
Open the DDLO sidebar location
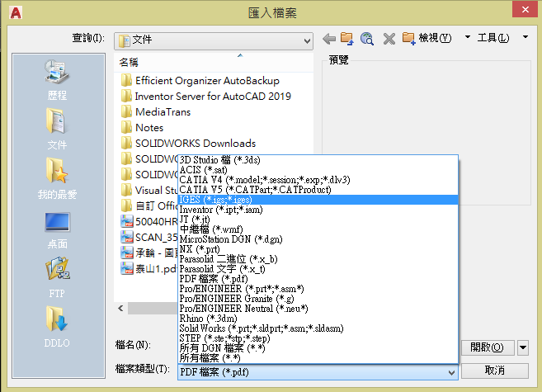click(57, 327)
